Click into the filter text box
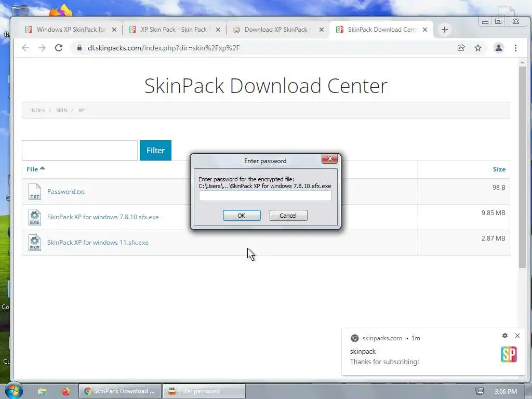532x399 pixels. pyautogui.click(x=79, y=150)
